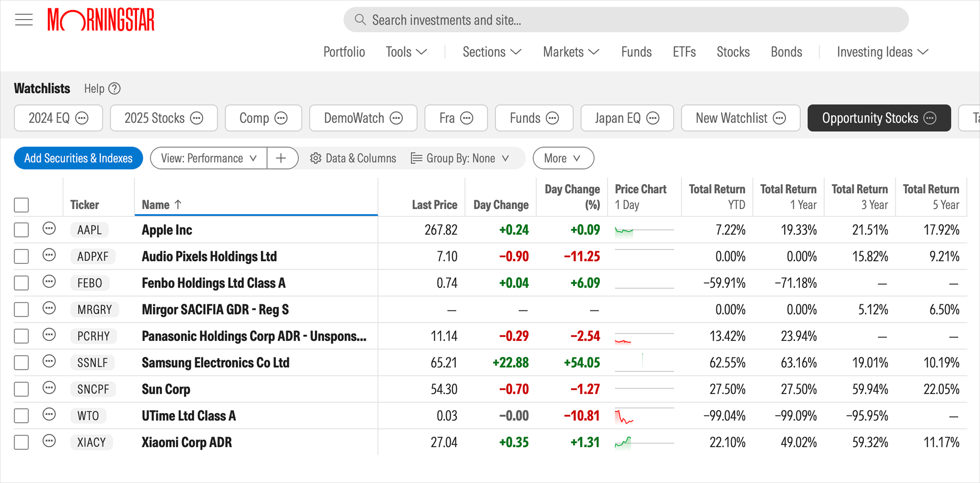Open options for 2024 EQ watchlist
The image size is (980, 483).
(x=82, y=118)
